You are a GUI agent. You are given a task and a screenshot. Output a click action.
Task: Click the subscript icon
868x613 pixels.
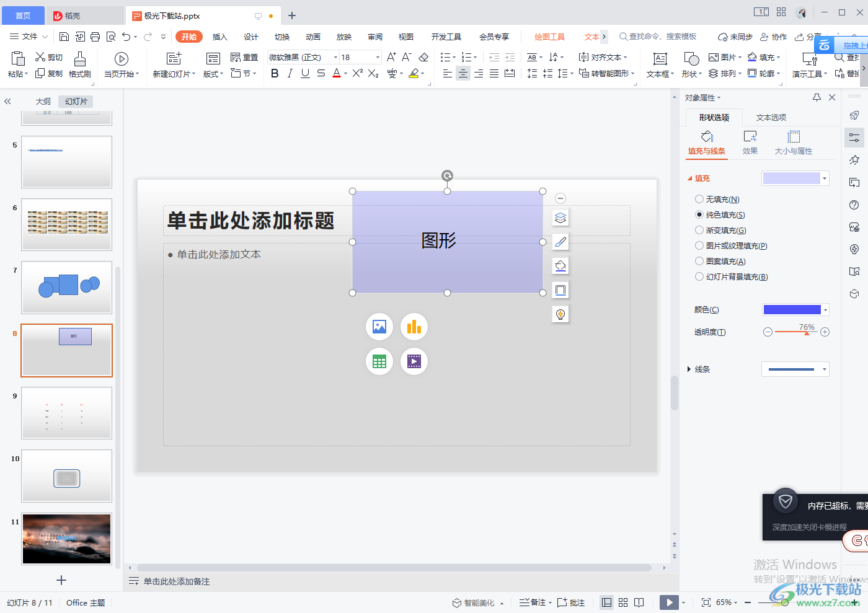(x=373, y=73)
